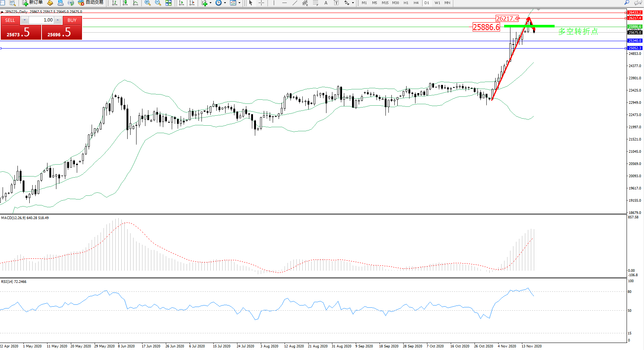Toggle 自动交易 (AutoTrading) on the toolbar
Image resolution: width=644 pixels, height=350 pixels.
pyautogui.click(x=91, y=3)
